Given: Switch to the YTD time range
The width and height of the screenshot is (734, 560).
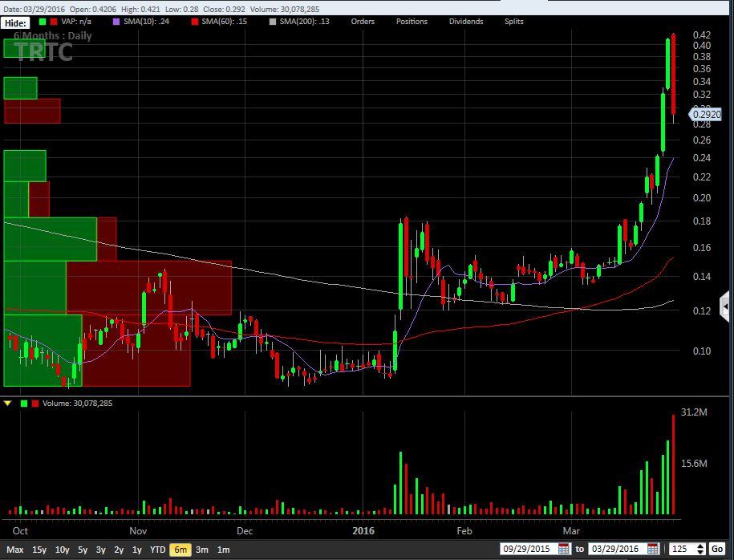Looking at the screenshot, I should 158,550.
